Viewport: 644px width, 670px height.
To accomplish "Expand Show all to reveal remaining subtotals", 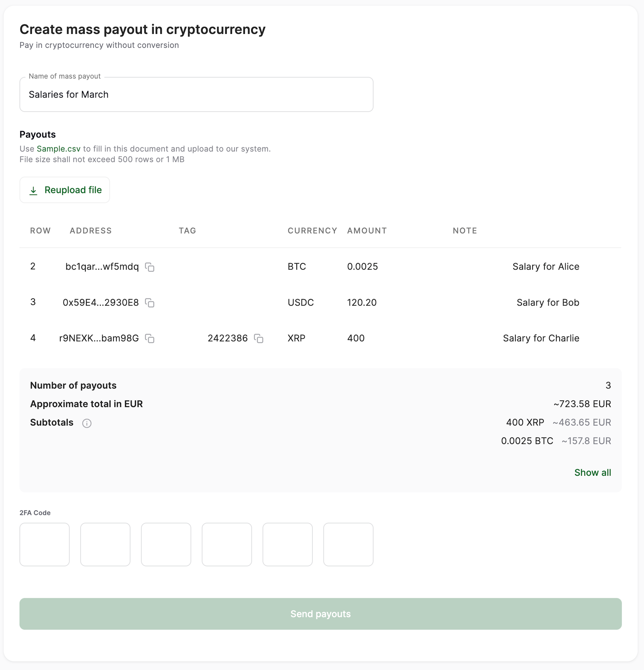I will click(592, 472).
